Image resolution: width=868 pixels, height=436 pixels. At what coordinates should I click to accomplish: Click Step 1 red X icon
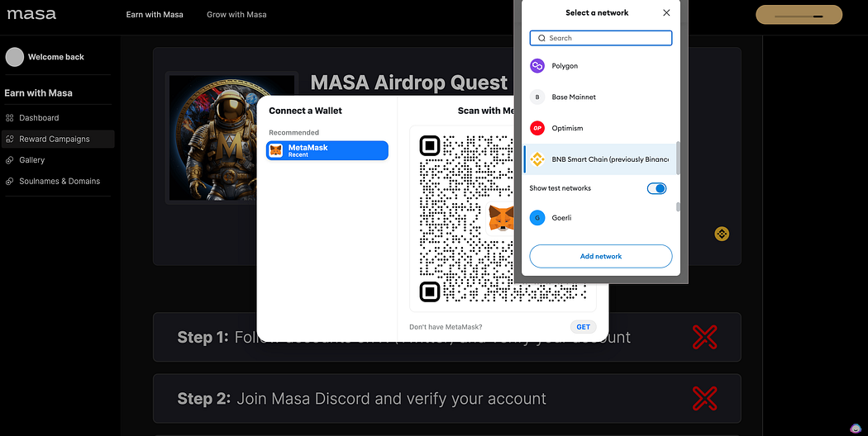coord(704,337)
